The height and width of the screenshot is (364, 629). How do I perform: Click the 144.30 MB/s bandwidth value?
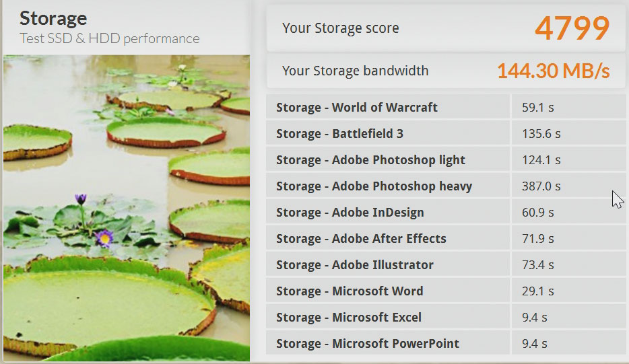(553, 71)
